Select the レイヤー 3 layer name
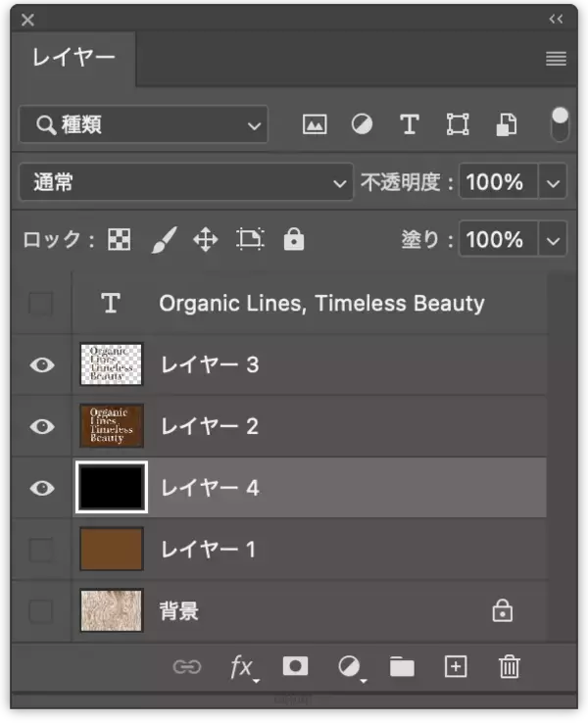Image resolution: width=588 pixels, height=723 pixels. pyautogui.click(x=210, y=364)
